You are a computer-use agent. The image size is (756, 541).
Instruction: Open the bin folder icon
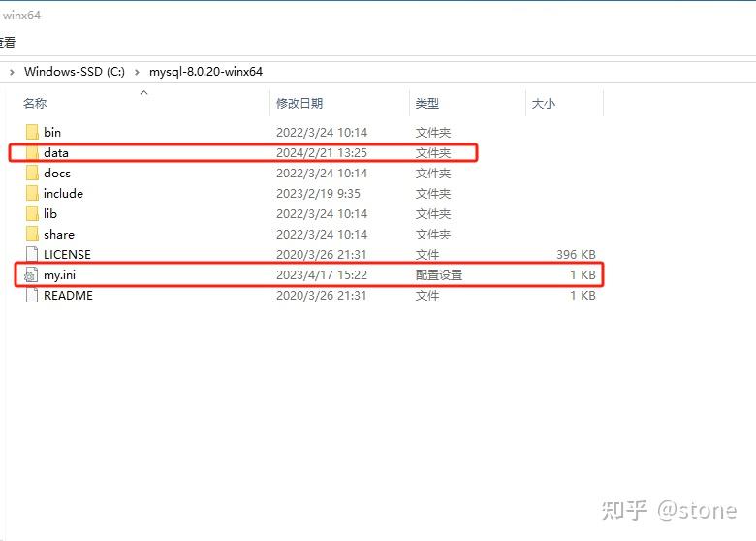point(32,132)
